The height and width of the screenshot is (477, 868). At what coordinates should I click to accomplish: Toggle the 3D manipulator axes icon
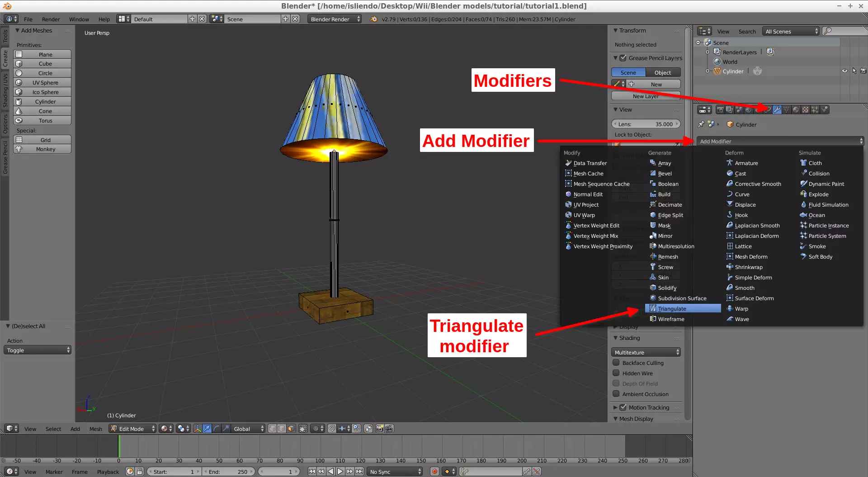198,429
